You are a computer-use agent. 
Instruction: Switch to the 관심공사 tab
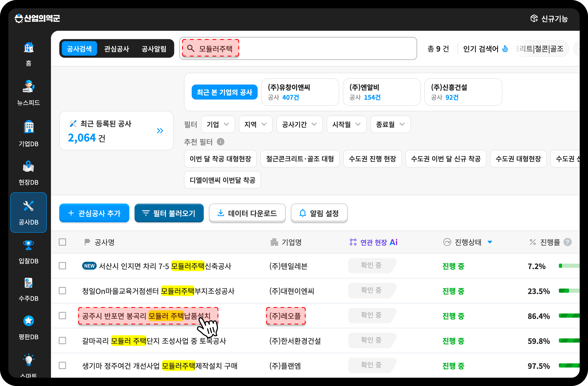coord(117,49)
